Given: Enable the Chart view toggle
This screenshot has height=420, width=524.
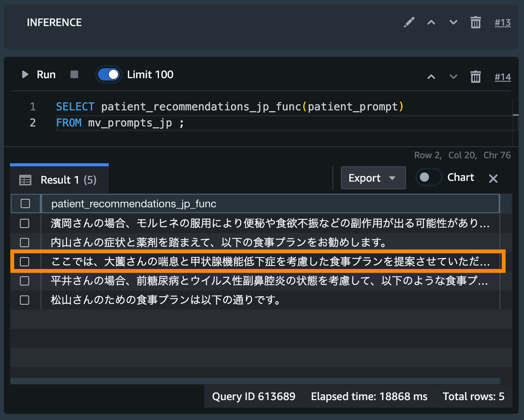Looking at the screenshot, I should (x=428, y=177).
